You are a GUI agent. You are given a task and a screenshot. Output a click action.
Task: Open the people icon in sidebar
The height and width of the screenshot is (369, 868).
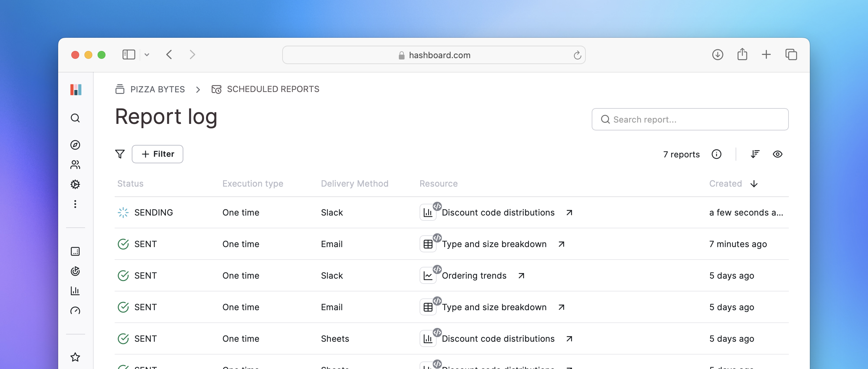coord(75,164)
